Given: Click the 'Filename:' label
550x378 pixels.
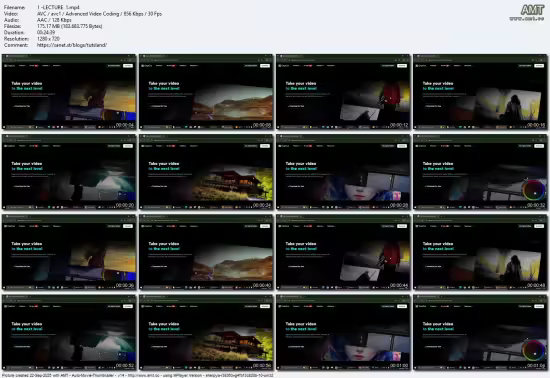Looking at the screenshot, I should coord(14,7).
